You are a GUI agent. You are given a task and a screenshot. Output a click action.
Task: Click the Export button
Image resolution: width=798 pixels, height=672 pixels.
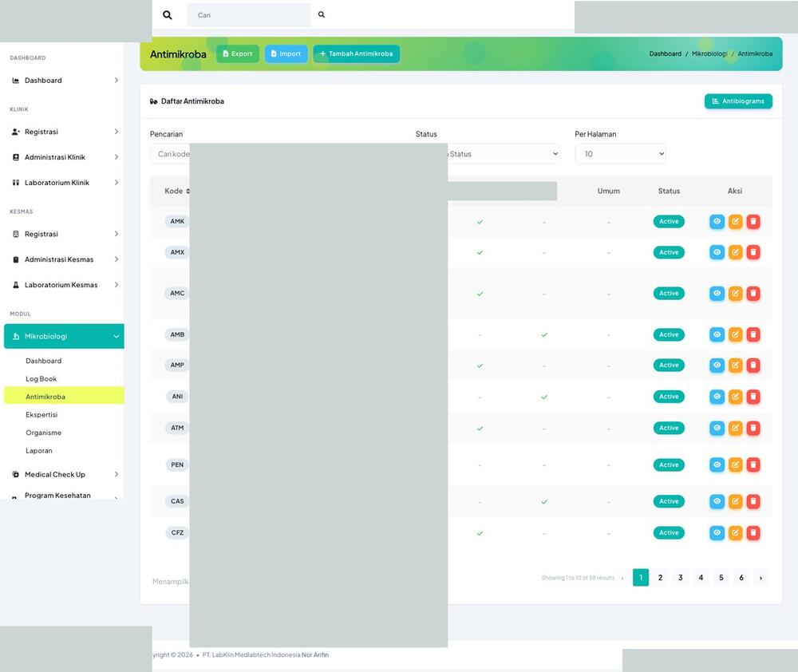pos(238,53)
